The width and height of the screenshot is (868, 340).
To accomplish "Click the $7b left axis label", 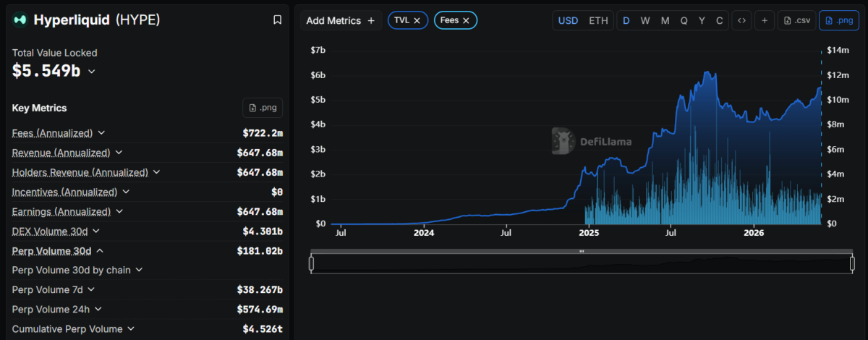I will [318, 50].
